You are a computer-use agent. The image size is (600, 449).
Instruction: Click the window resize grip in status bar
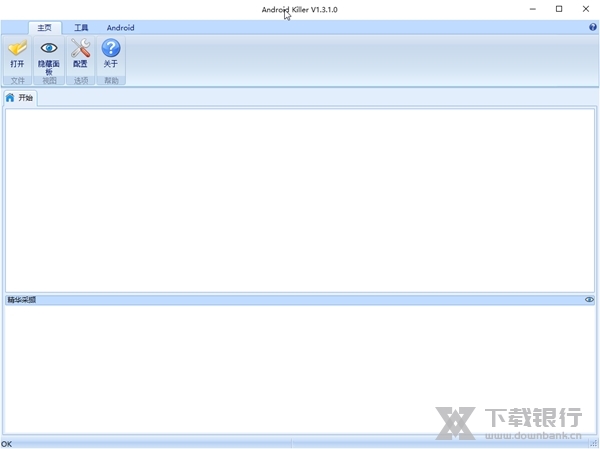594,444
